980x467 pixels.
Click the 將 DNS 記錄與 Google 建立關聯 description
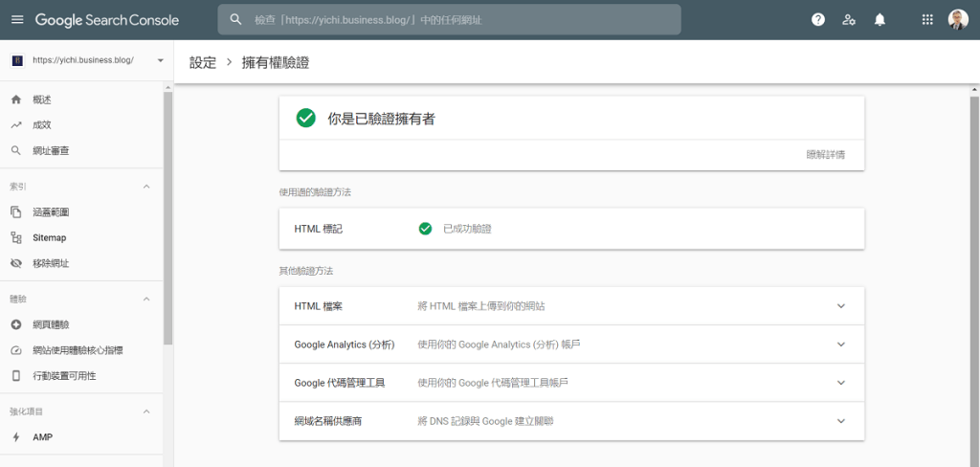pyautogui.click(x=485, y=421)
